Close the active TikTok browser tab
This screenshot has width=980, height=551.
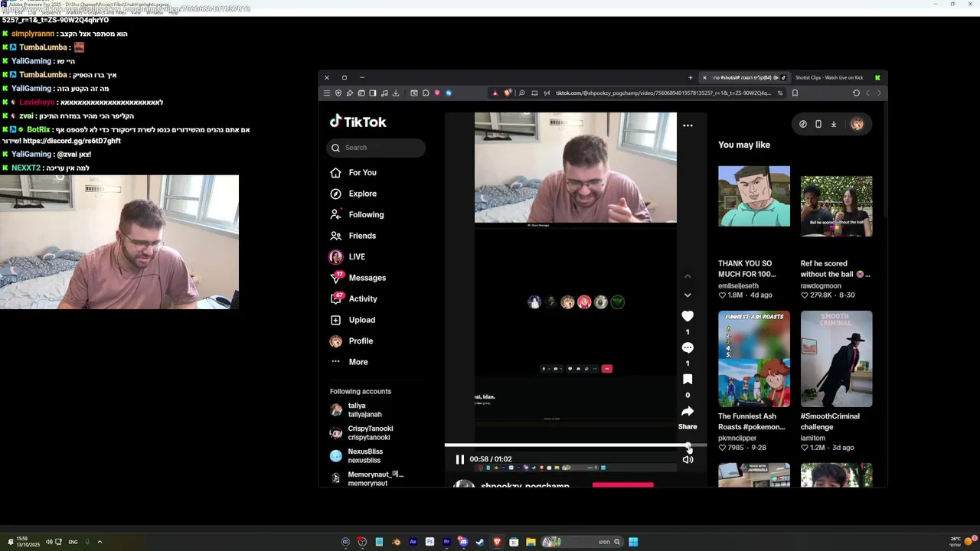[704, 77]
